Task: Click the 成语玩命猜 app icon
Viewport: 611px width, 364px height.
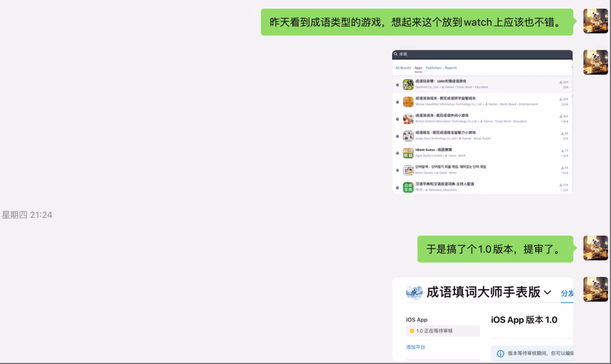Action: click(x=408, y=84)
